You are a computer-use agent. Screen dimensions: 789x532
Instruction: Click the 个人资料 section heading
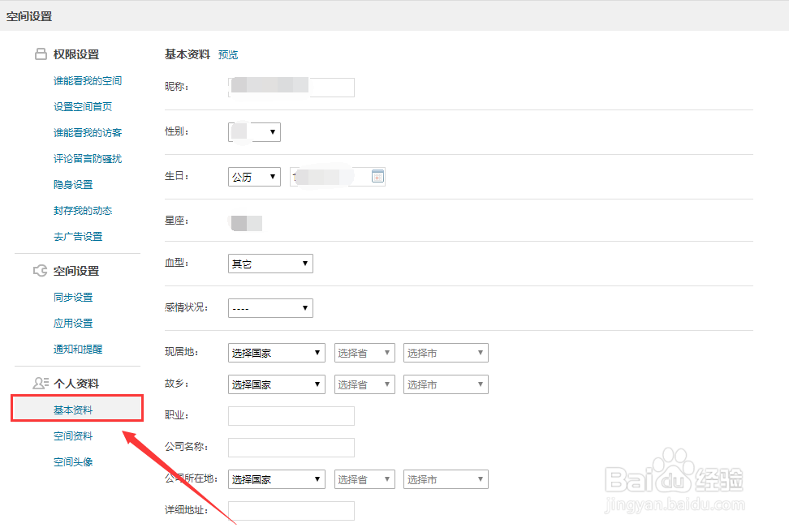point(76,384)
